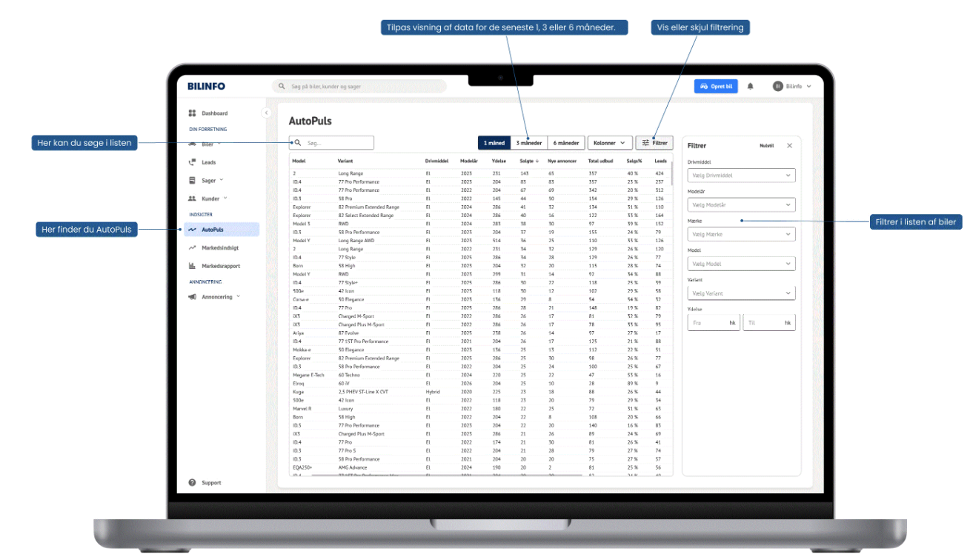Click the magnifier in the top search bar

point(282,86)
